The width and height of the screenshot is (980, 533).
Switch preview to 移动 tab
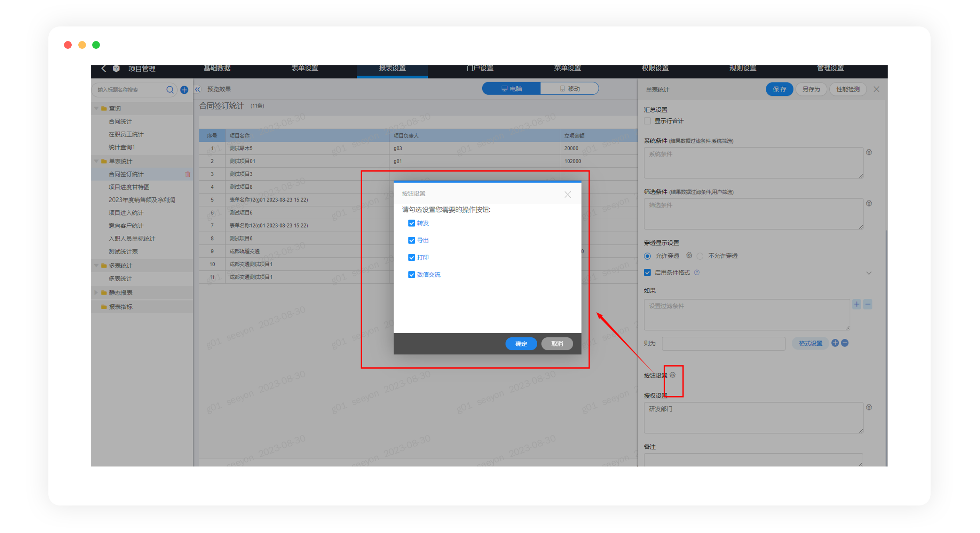coord(569,89)
